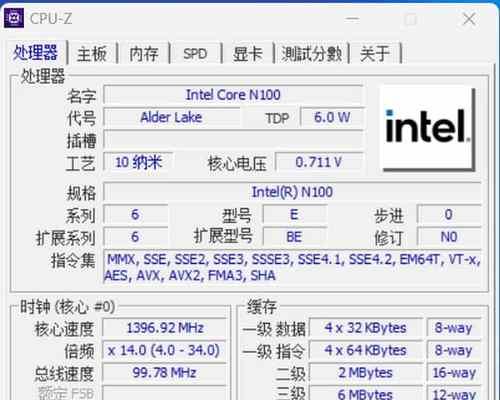This screenshot has width=500, height=400.
Task: Click the 扩展系列 value 6
Action: point(135,237)
